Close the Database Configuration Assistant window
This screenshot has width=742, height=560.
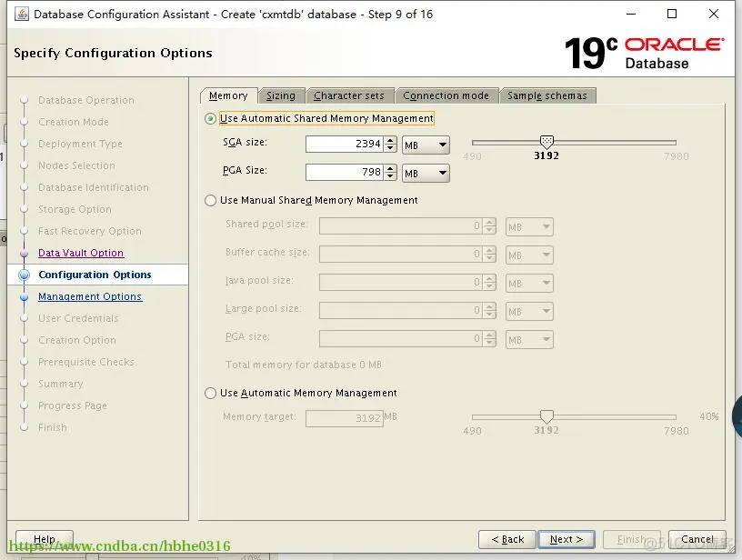click(714, 15)
